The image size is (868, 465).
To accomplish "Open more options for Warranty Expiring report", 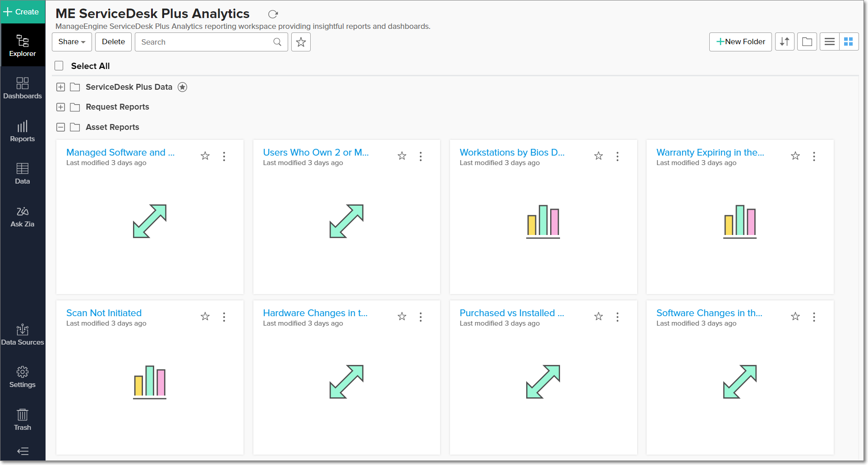I will point(814,156).
